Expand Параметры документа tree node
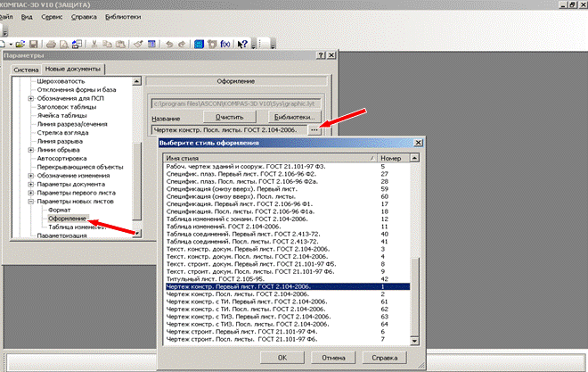The image size is (588, 372). (x=31, y=185)
